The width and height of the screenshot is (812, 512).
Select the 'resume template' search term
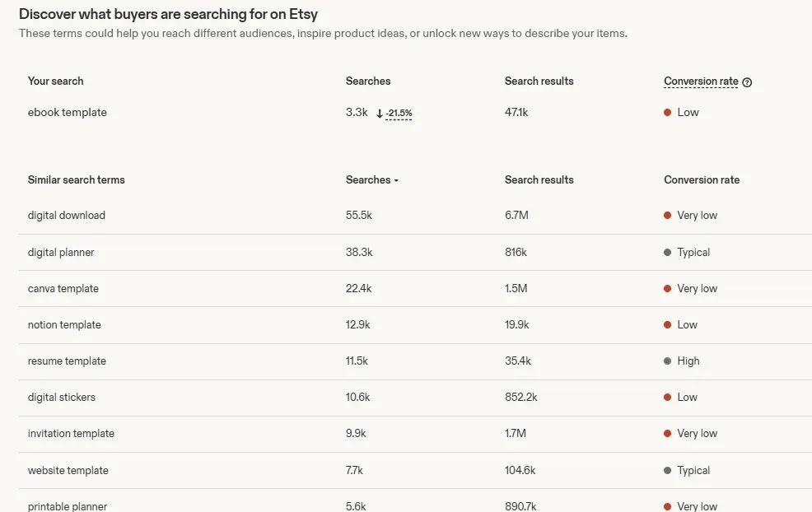click(67, 361)
